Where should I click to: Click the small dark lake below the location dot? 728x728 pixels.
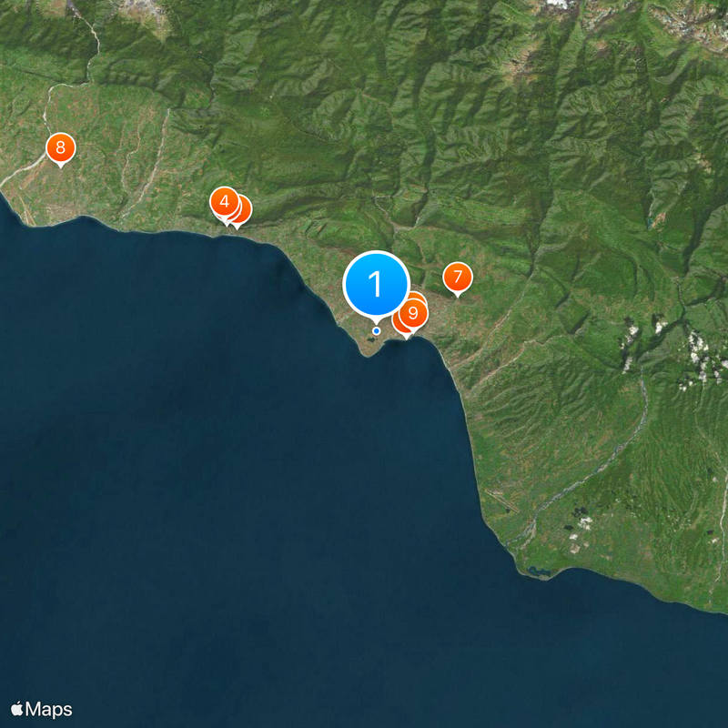click(371, 340)
